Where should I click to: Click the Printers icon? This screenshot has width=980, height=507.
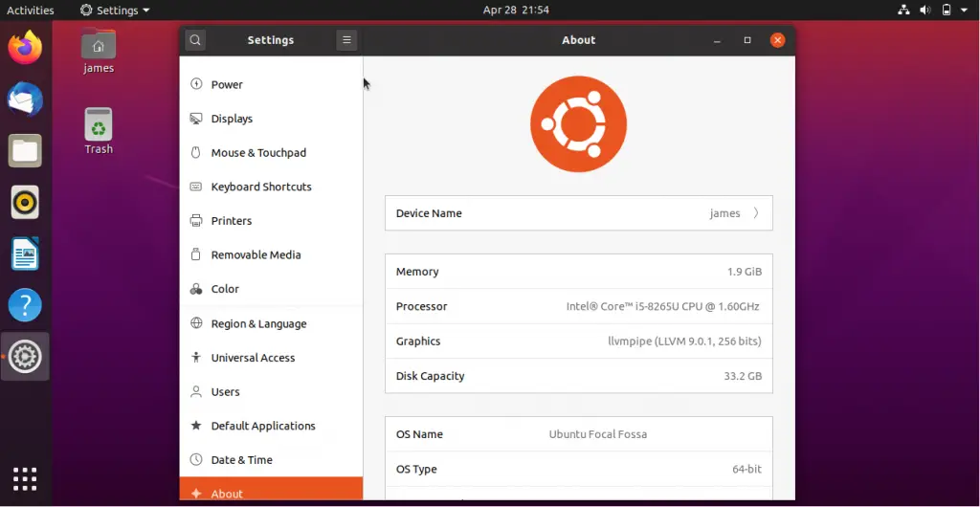(196, 220)
